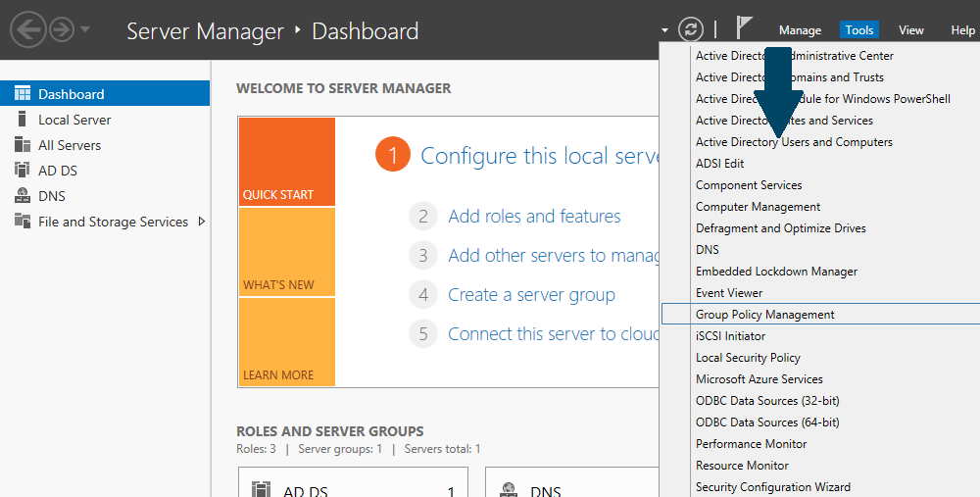
Task: Click the Dashboard icon in the sidebar
Action: coord(23,94)
